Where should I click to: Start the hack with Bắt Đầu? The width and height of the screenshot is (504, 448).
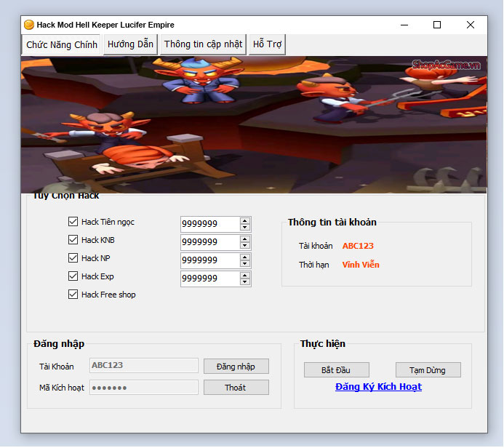pyautogui.click(x=337, y=370)
